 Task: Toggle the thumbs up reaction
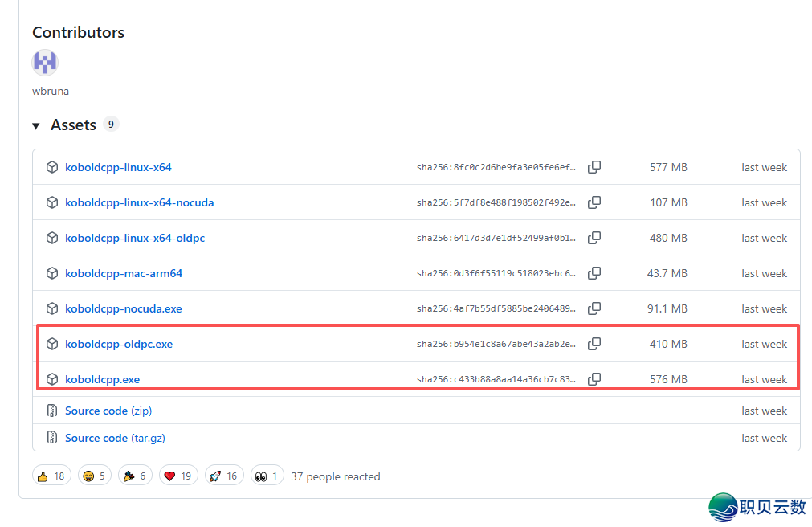(x=51, y=476)
